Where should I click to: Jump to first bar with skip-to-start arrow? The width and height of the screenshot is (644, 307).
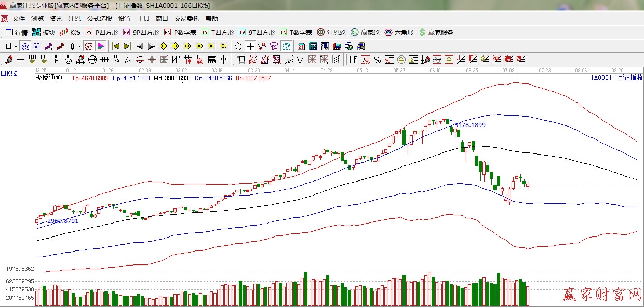coord(115,46)
